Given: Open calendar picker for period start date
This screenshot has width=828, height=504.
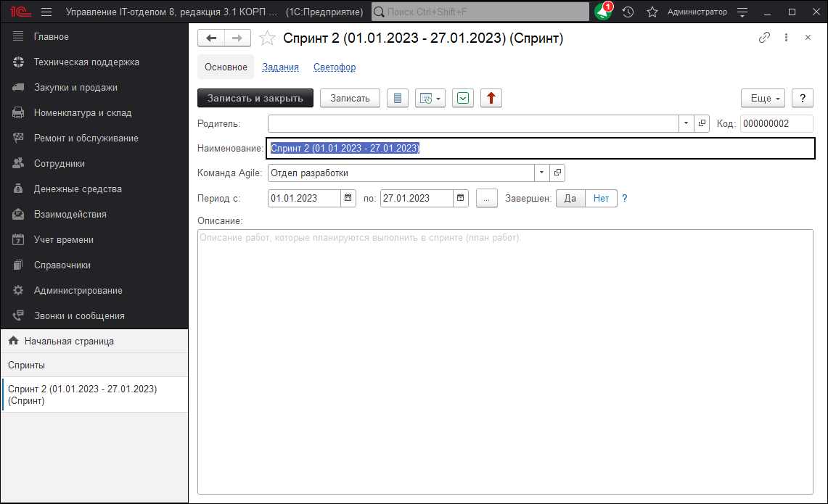Looking at the screenshot, I should [x=348, y=198].
